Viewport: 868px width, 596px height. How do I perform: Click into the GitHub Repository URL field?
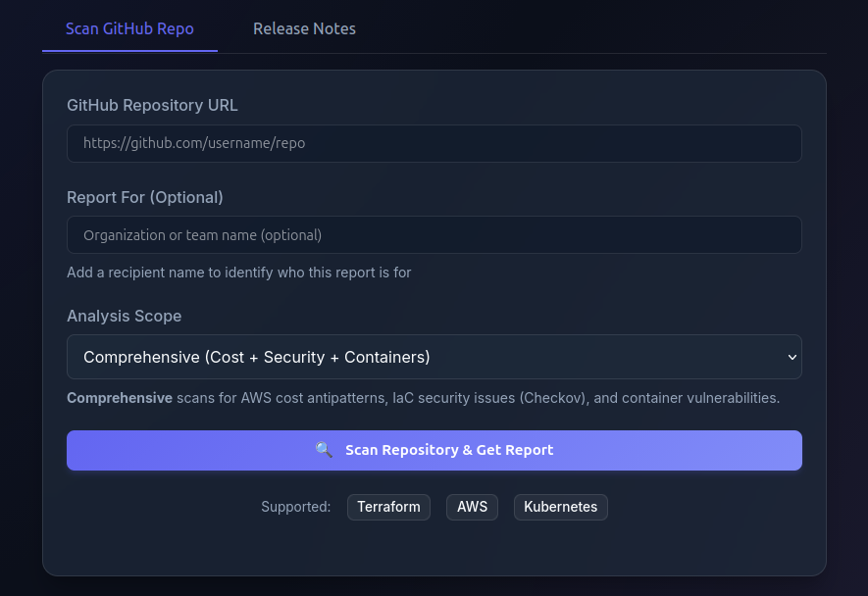[x=434, y=143]
